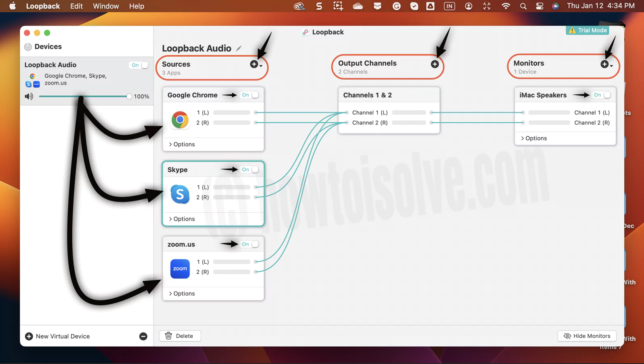Click New Virtual Device label
This screenshot has width=644, height=364.
(x=63, y=336)
